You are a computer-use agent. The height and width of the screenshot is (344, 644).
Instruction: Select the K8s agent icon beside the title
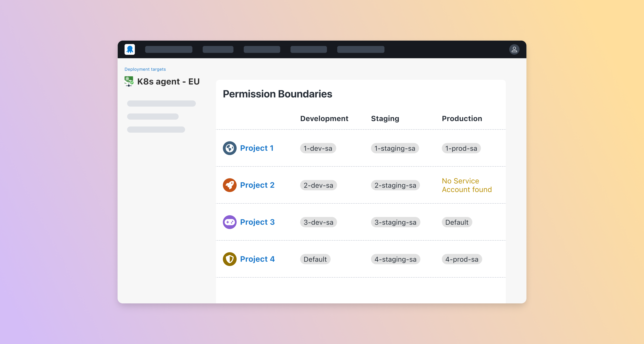129,81
